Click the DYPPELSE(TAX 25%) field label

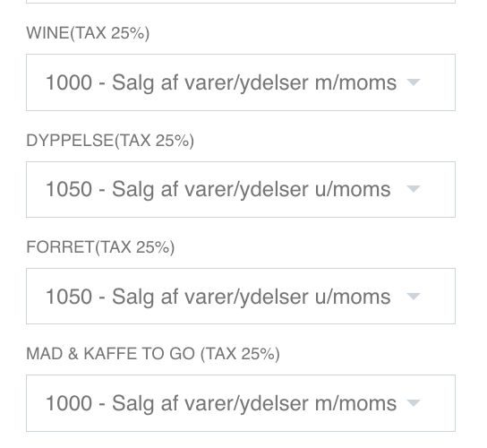pyautogui.click(x=110, y=141)
